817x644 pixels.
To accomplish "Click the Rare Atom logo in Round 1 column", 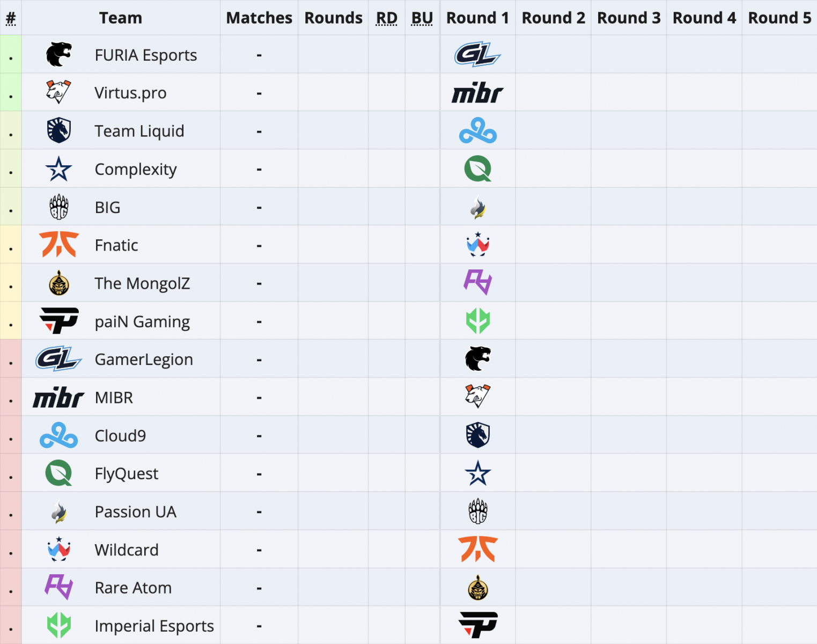I will click(x=477, y=282).
